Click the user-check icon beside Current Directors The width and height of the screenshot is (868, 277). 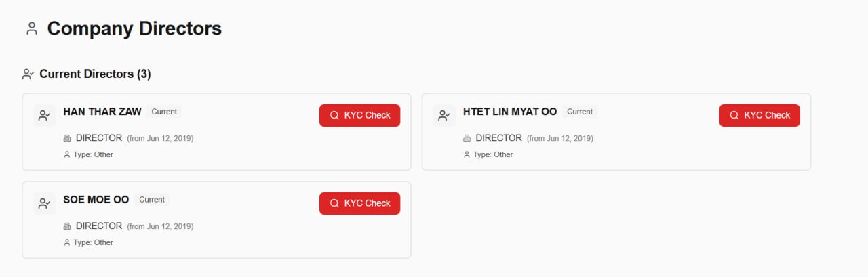coord(28,74)
